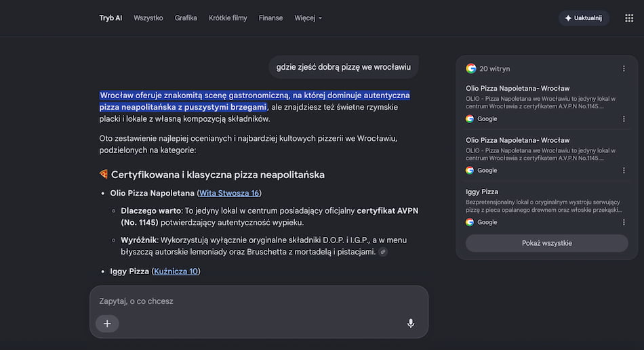Image resolution: width=644 pixels, height=350 pixels.
Task: Click the highlighted text about Wrocław gastronomy
Action: point(255,101)
